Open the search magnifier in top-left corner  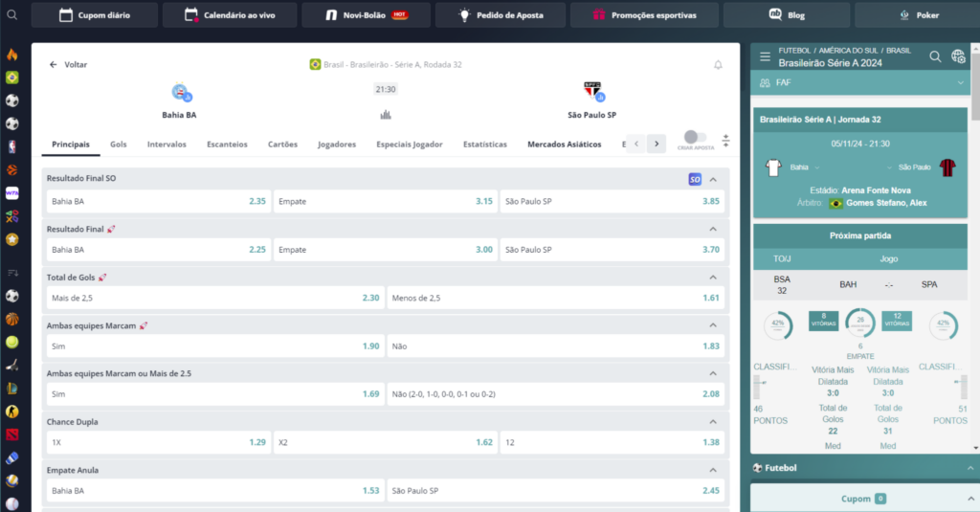11,14
